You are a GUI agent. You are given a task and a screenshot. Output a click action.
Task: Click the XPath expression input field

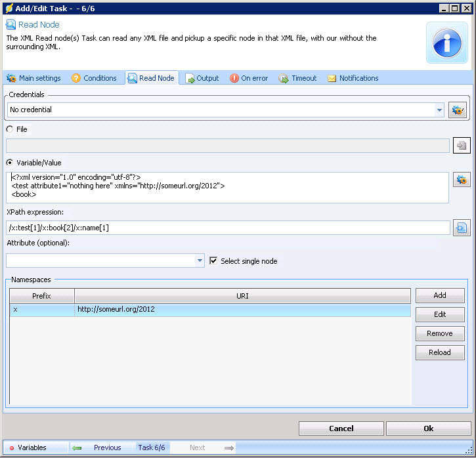(227, 228)
